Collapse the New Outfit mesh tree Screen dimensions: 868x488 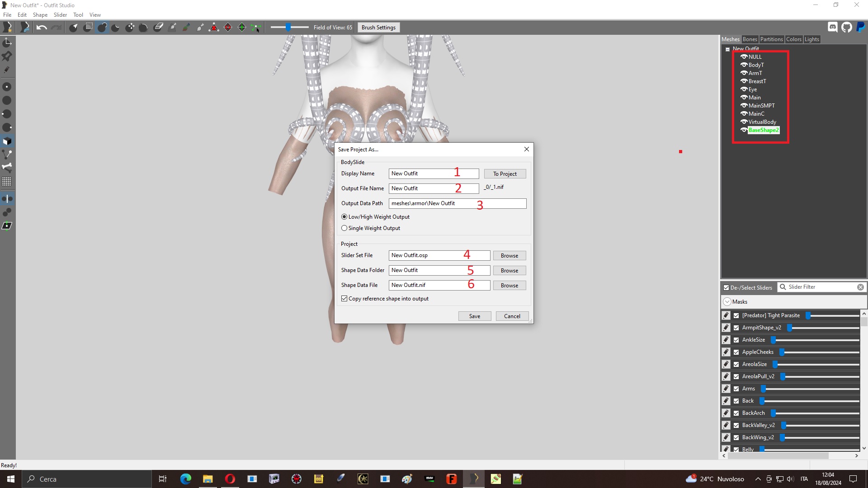point(727,49)
